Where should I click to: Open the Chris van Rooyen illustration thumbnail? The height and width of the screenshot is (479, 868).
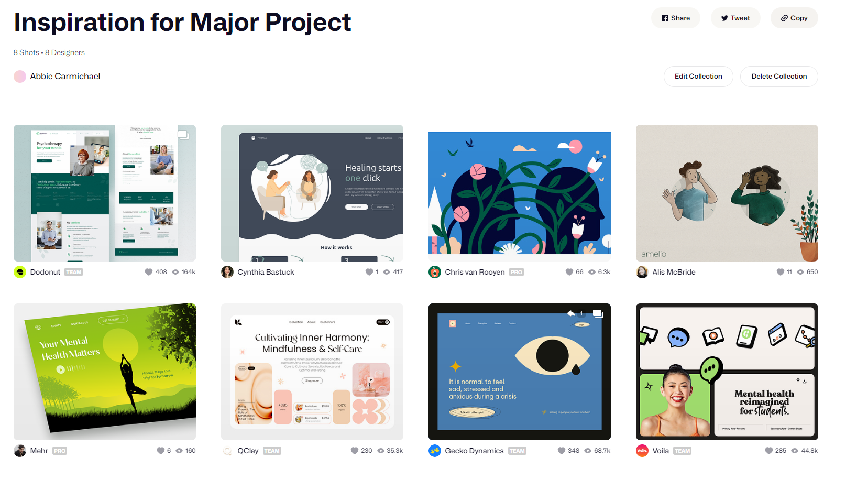tap(520, 193)
